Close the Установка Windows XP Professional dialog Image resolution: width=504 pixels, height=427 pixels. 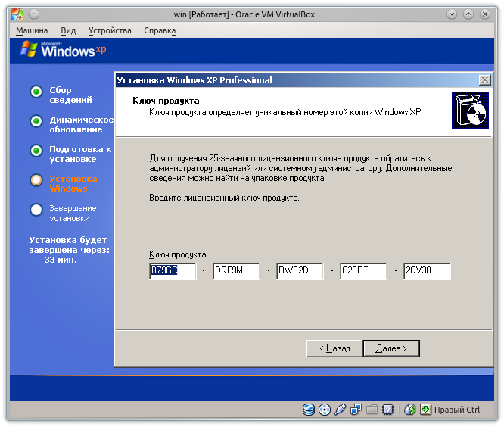coord(485,80)
